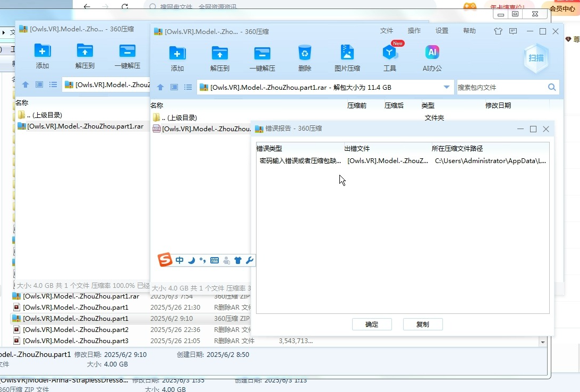
Task: Click the 解压到 (Extract to) toolbar icon
Action: click(219, 53)
